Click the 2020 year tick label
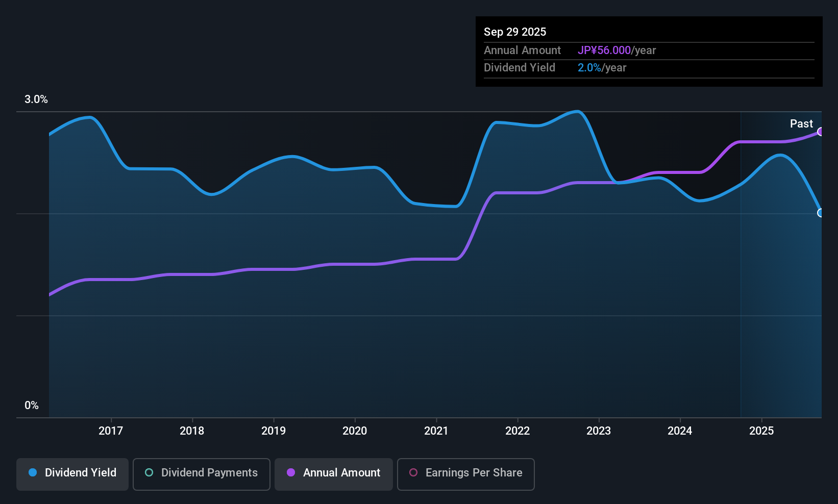Screen dimensions: 838x504 [355, 431]
